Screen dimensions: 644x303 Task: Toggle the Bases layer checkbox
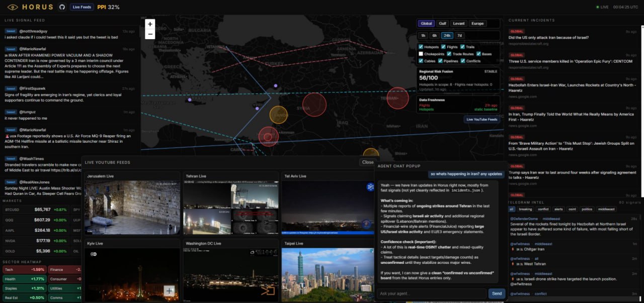(478, 54)
